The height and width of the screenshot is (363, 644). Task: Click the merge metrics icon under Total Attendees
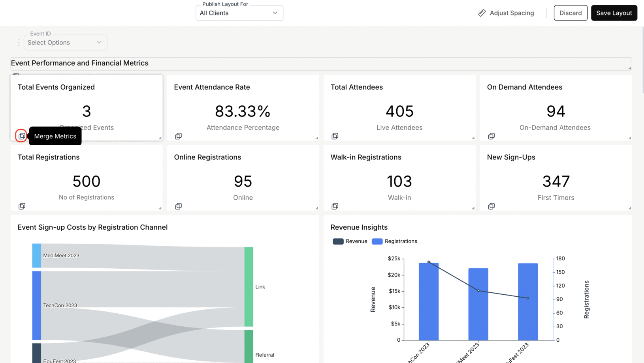coord(335,136)
